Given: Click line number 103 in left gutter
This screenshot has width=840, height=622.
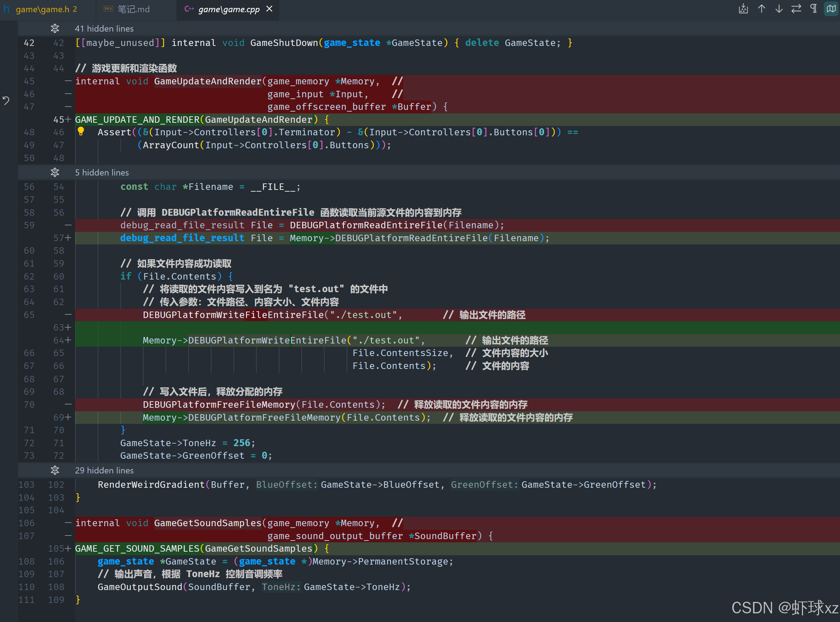Looking at the screenshot, I should coord(26,485).
